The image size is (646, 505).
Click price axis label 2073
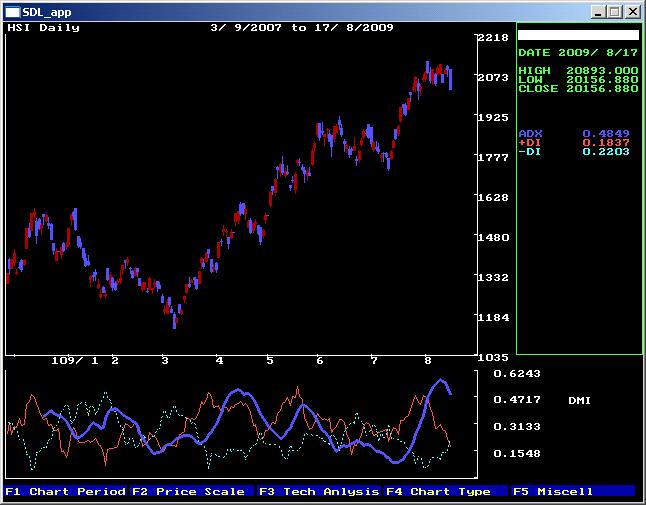click(493, 77)
